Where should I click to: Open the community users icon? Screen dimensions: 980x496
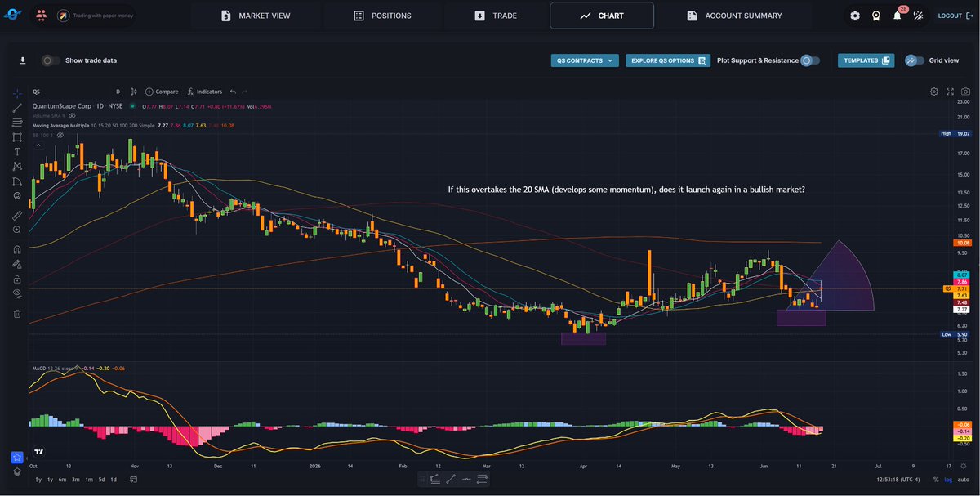pyautogui.click(x=41, y=16)
